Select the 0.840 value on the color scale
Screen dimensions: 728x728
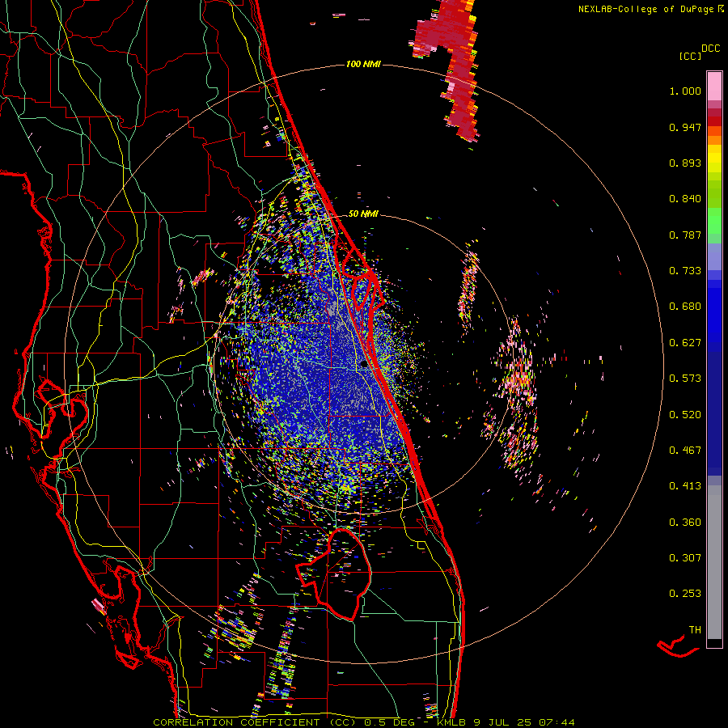685,199
